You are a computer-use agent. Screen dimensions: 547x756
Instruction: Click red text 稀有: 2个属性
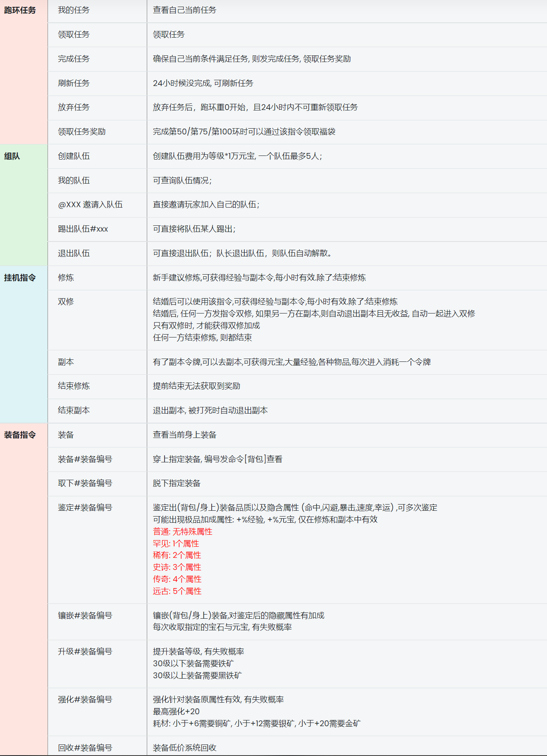coord(177,555)
